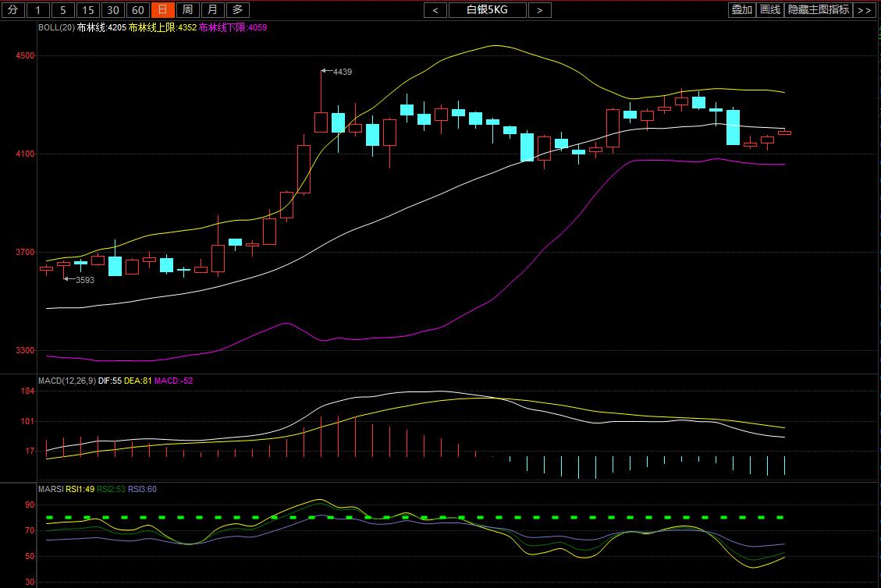Select the 5-minute chart period

pos(63,10)
